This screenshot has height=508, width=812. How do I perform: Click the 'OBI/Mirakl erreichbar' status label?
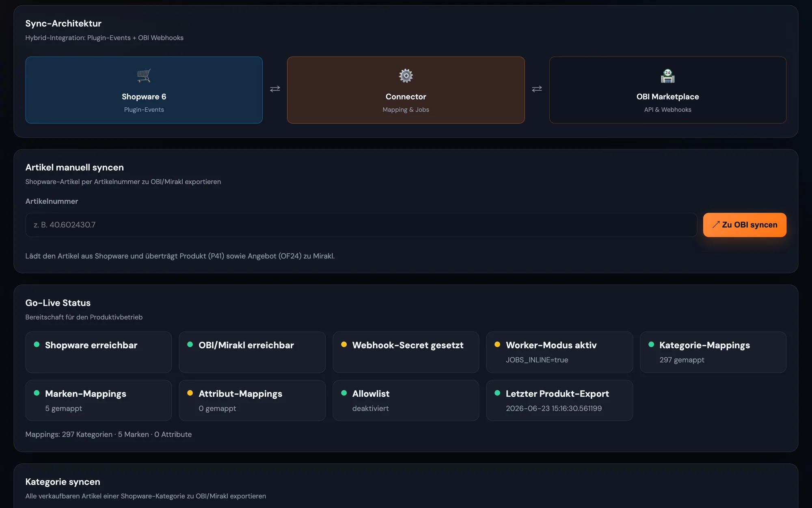point(246,345)
